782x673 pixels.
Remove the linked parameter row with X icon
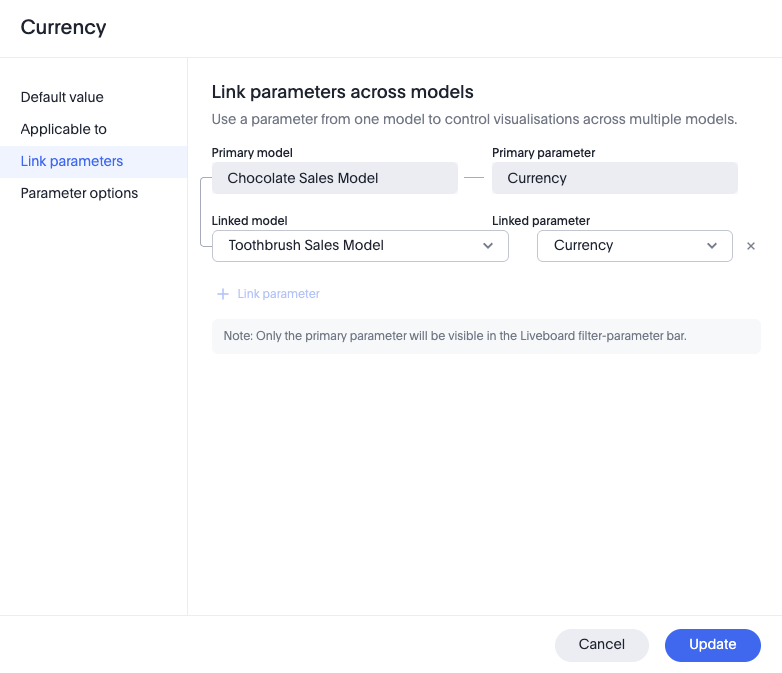point(751,246)
